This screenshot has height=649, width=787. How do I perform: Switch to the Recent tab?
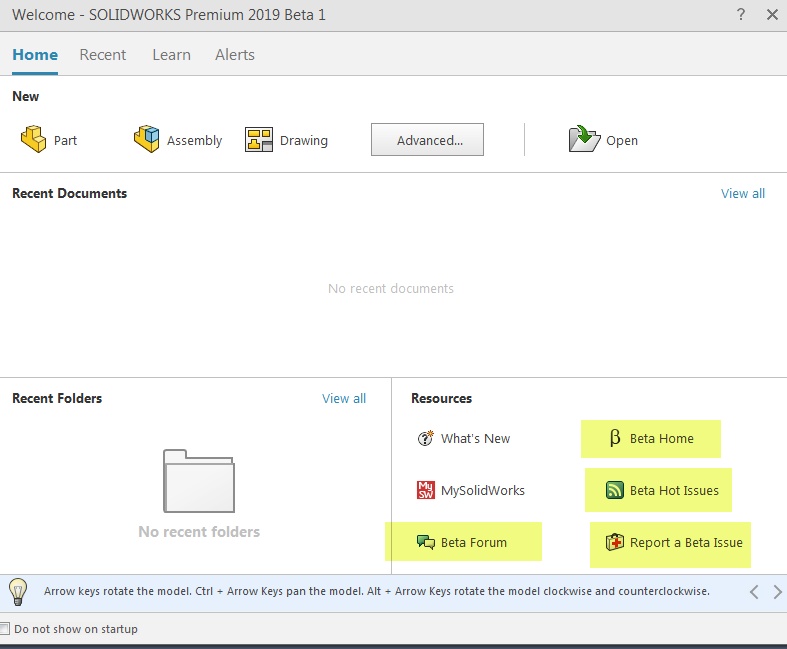(x=103, y=54)
